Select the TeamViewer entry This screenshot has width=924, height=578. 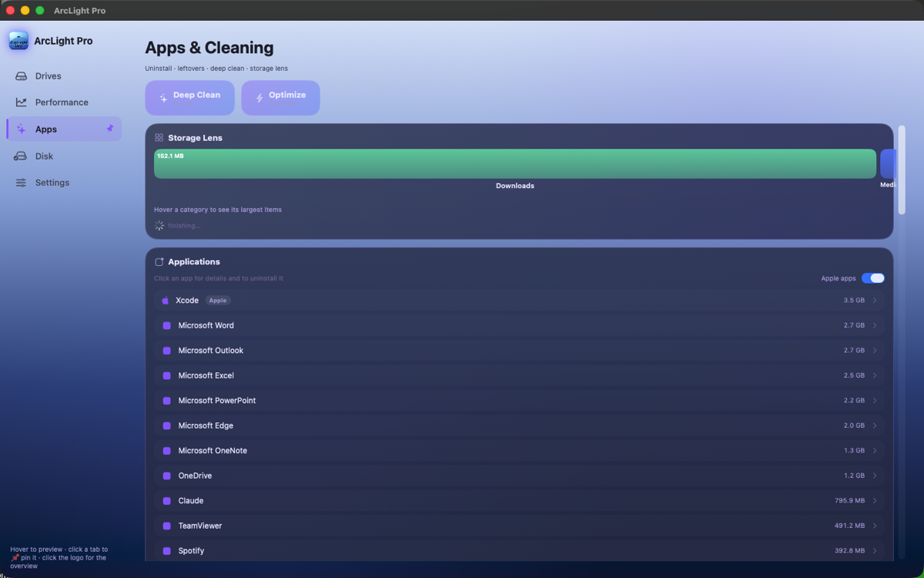point(519,526)
